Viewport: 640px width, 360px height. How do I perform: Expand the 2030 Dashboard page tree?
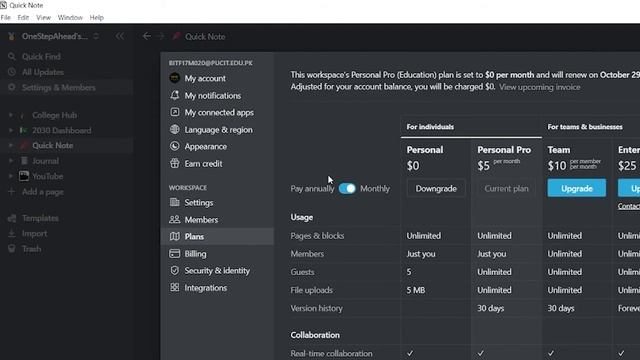(11, 130)
